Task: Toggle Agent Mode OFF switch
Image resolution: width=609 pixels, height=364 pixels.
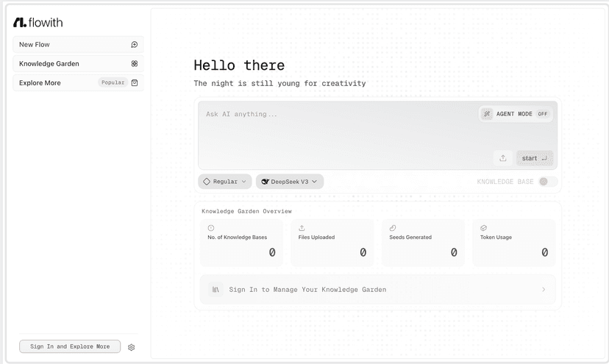Action: pos(543,114)
